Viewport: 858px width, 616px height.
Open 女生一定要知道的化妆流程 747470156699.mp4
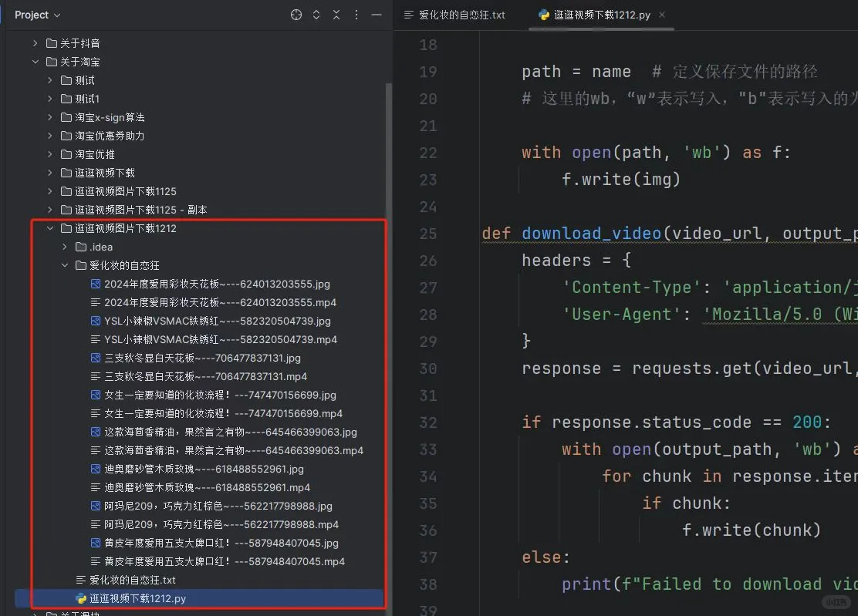click(223, 413)
